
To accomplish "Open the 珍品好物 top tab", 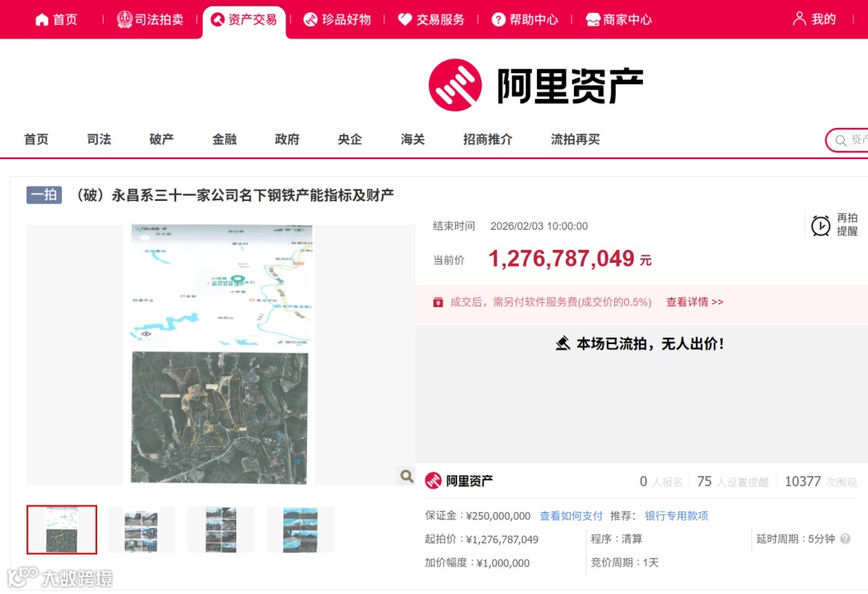I will click(337, 20).
